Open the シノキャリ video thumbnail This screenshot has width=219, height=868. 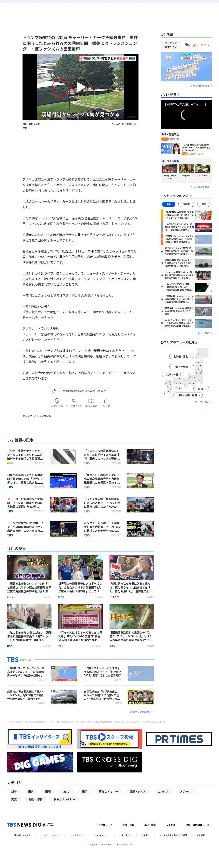point(202,169)
